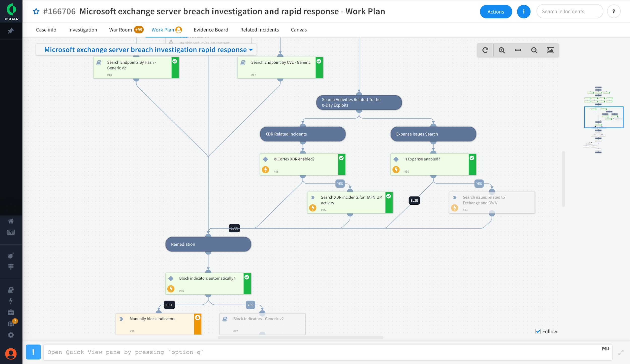This screenshot has width=630, height=364.
Task: Go to Related Incidents tab
Action: tap(259, 30)
